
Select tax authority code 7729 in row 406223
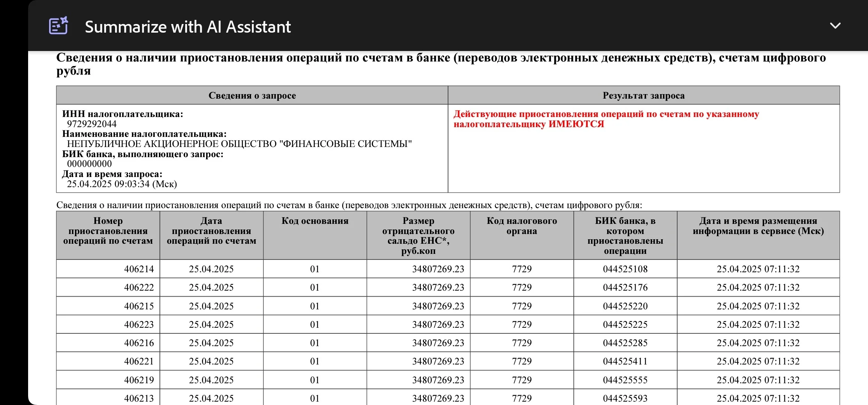click(x=522, y=324)
